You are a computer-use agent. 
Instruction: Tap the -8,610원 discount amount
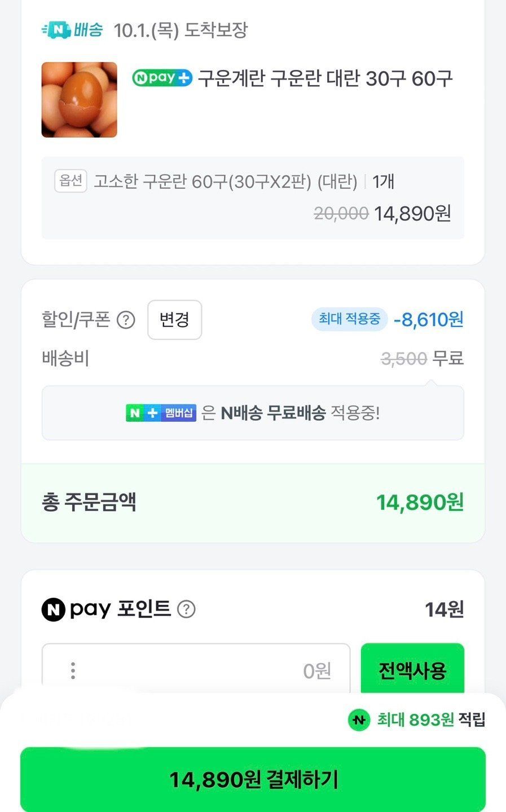[x=429, y=320]
